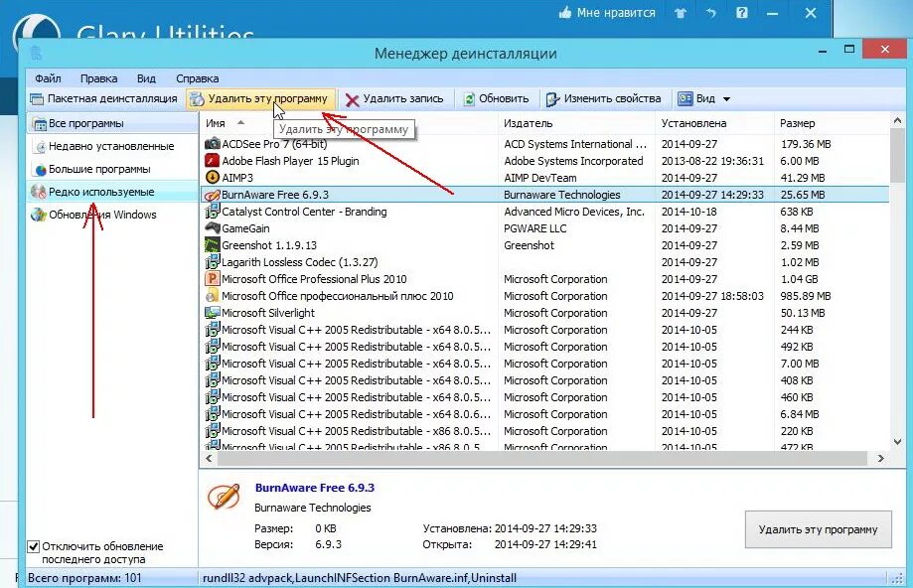The width and height of the screenshot is (913, 588).
Task: Expand the Вид dropdown arrow in toolbar
Action: coord(726,99)
